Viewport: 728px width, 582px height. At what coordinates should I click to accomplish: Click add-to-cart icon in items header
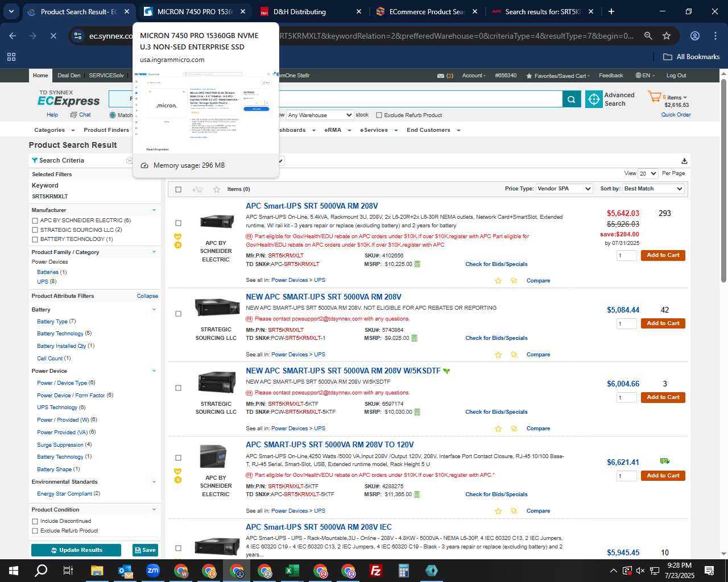point(197,189)
